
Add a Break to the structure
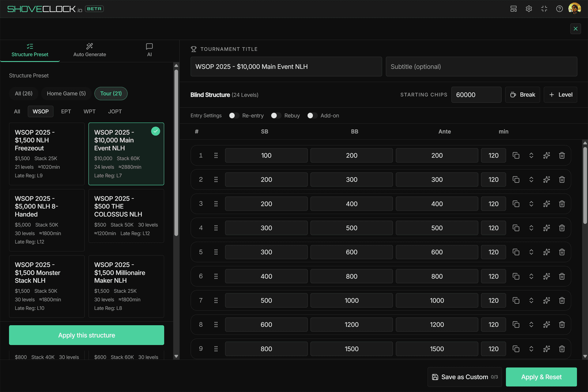coord(523,95)
